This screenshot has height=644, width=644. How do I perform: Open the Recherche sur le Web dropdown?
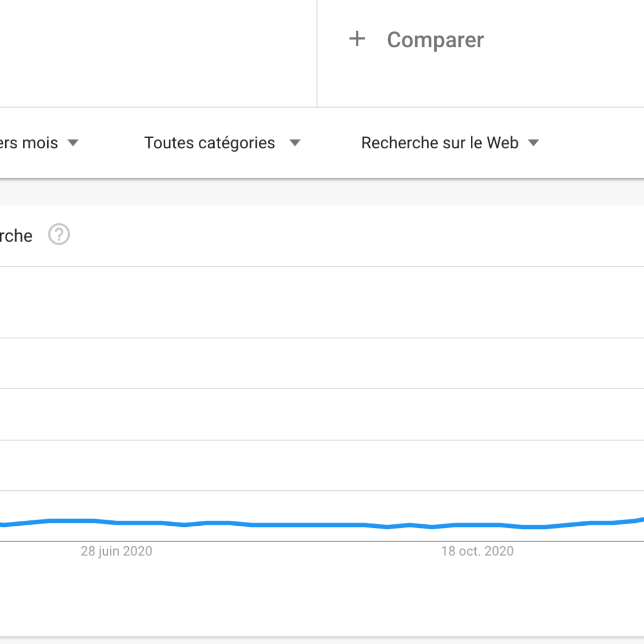point(440,143)
